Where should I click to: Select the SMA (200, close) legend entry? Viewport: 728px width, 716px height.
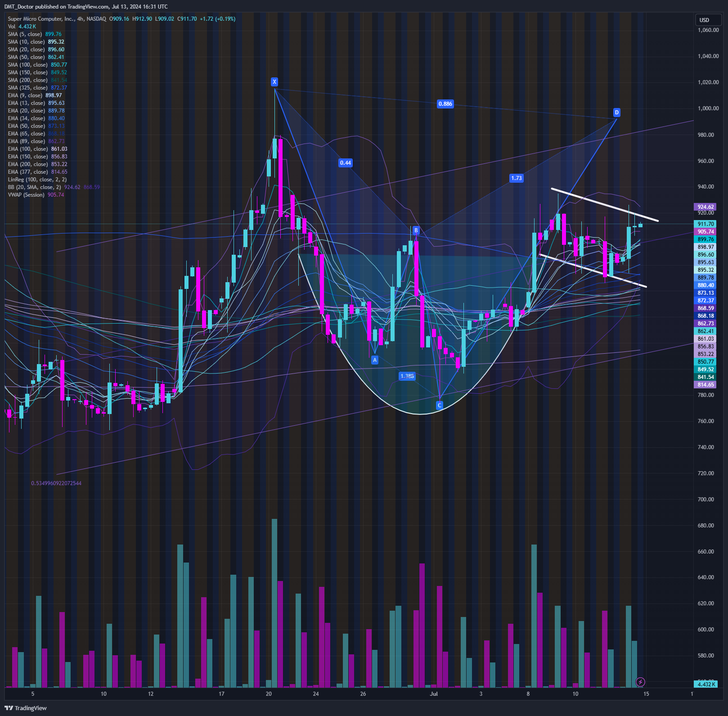(x=37, y=80)
